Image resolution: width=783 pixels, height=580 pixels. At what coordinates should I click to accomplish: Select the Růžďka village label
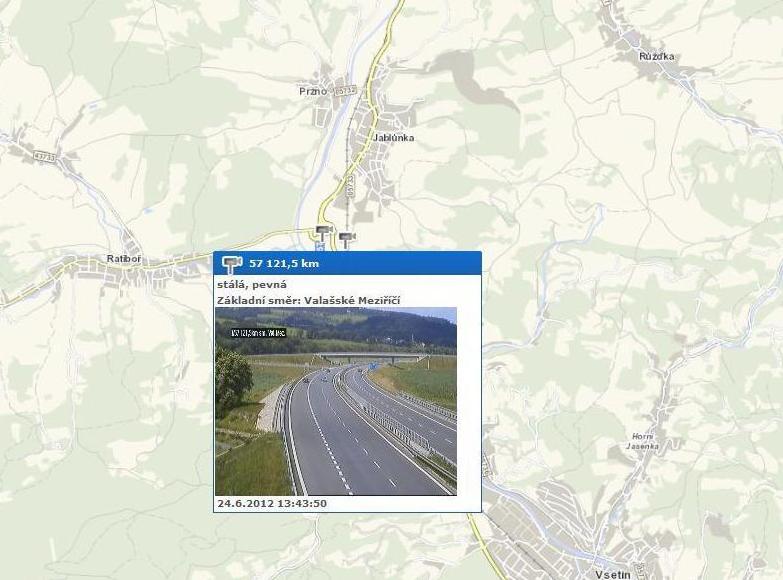click(x=657, y=56)
